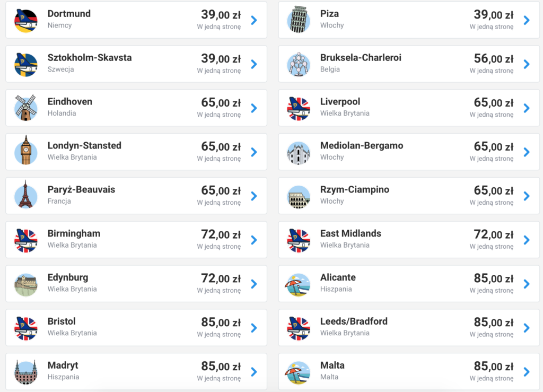Click the Rzym-Ciampino Colosseum icon
Viewport: 543px width, 392px height.
point(299,196)
